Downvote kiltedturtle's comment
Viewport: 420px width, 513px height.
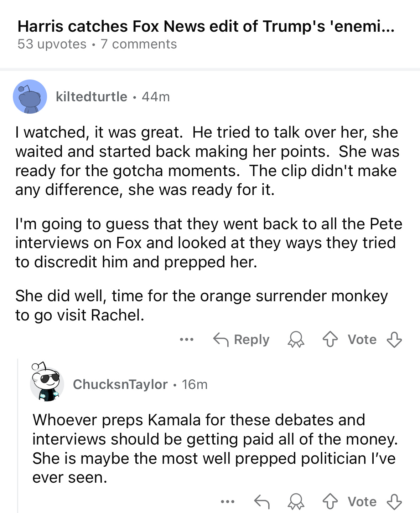click(x=394, y=339)
